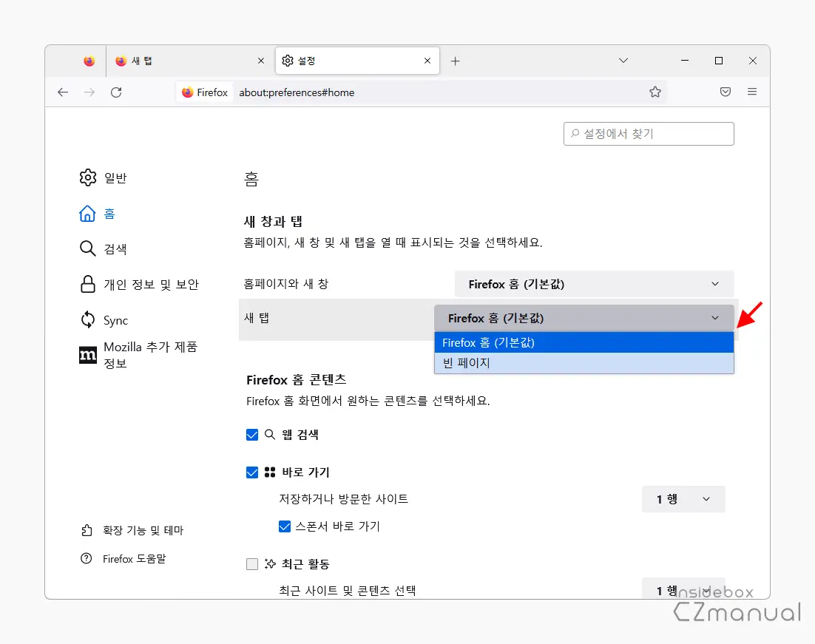Open 바로 가기 1 행 rows dropdown

pos(683,499)
